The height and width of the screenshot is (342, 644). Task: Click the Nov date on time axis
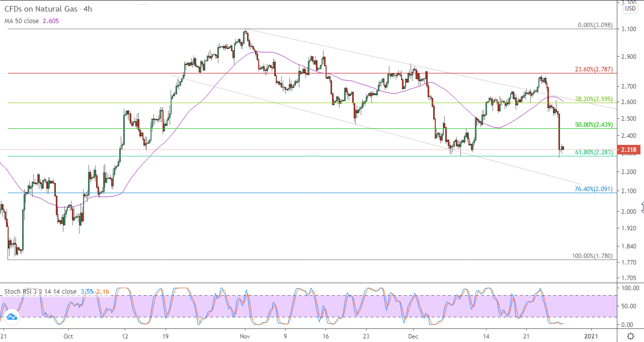coord(245,336)
